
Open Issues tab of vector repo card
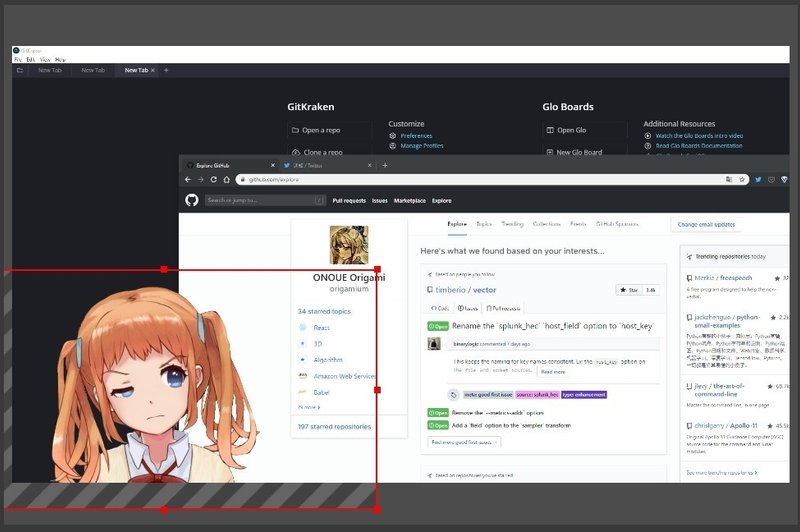coord(467,308)
